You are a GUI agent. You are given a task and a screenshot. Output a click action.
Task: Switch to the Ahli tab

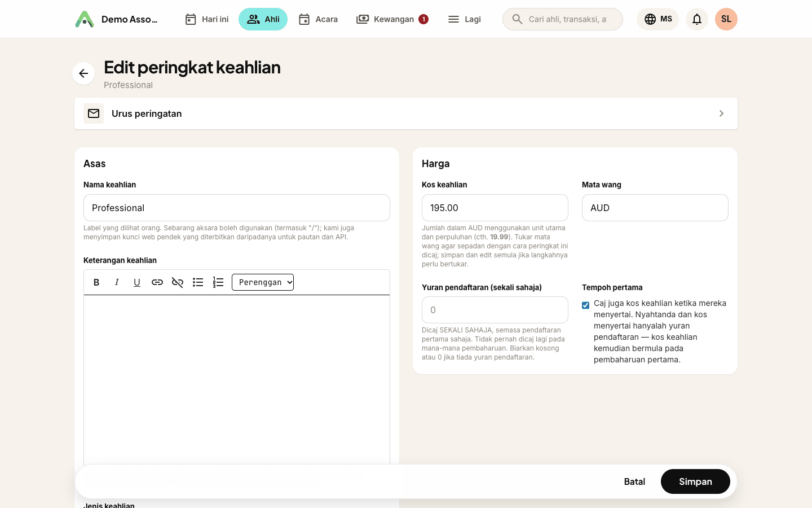(263, 19)
